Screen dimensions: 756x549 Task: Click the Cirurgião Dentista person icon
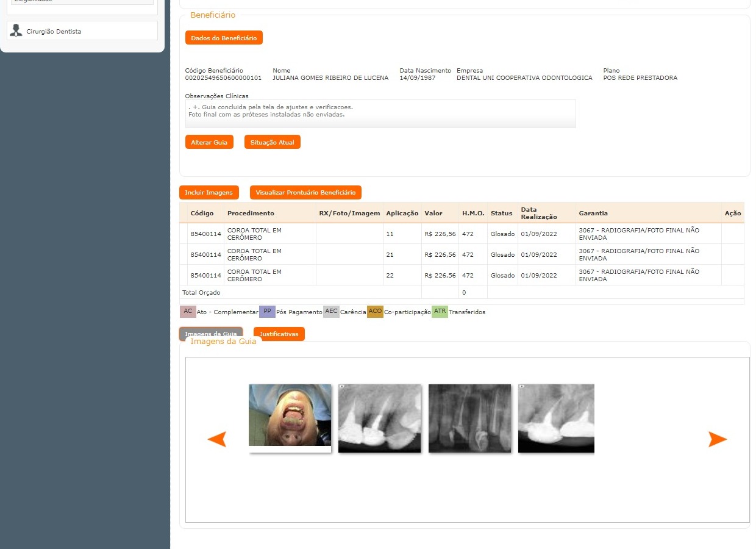[16, 31]
